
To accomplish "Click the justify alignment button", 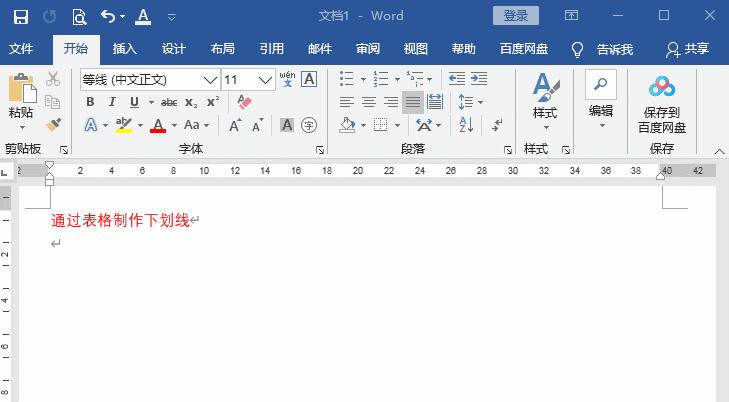I will point(412,102).
